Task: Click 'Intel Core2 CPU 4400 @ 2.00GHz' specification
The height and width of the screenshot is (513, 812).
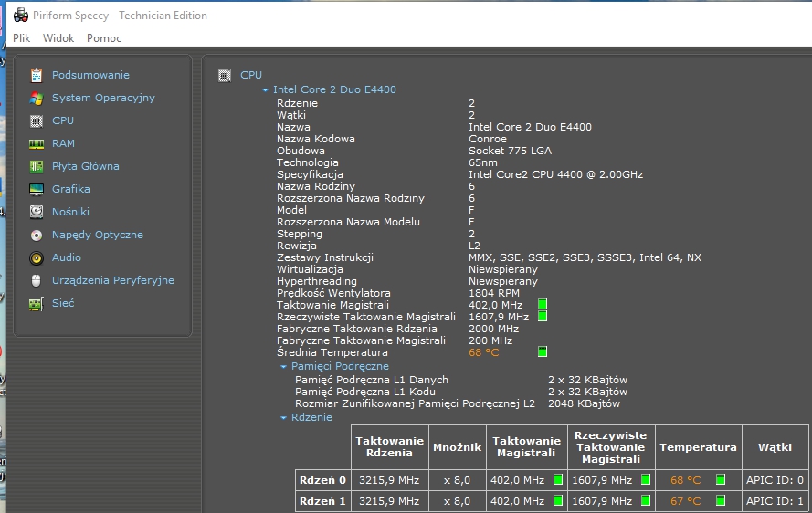Action: tap(555, 174)
